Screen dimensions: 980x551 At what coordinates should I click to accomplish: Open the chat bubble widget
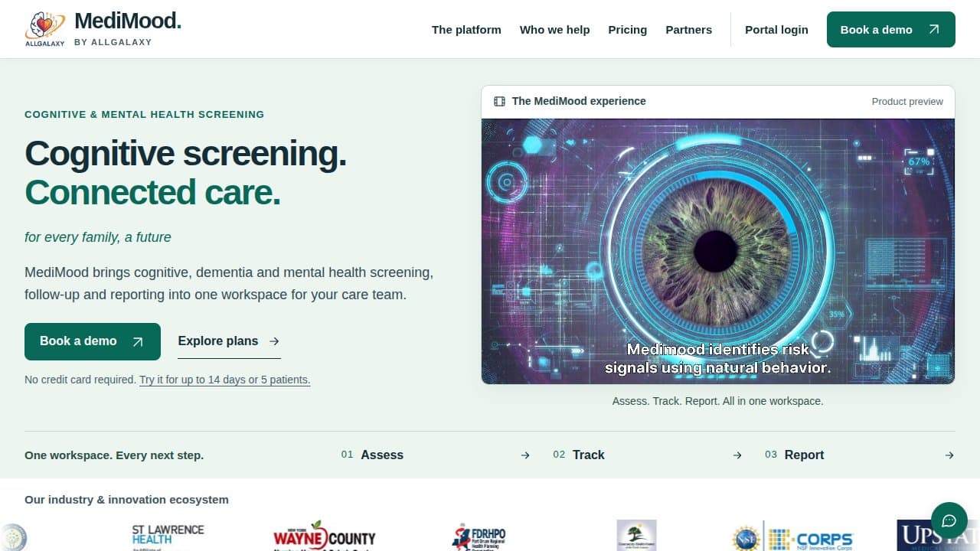point(949,521)
